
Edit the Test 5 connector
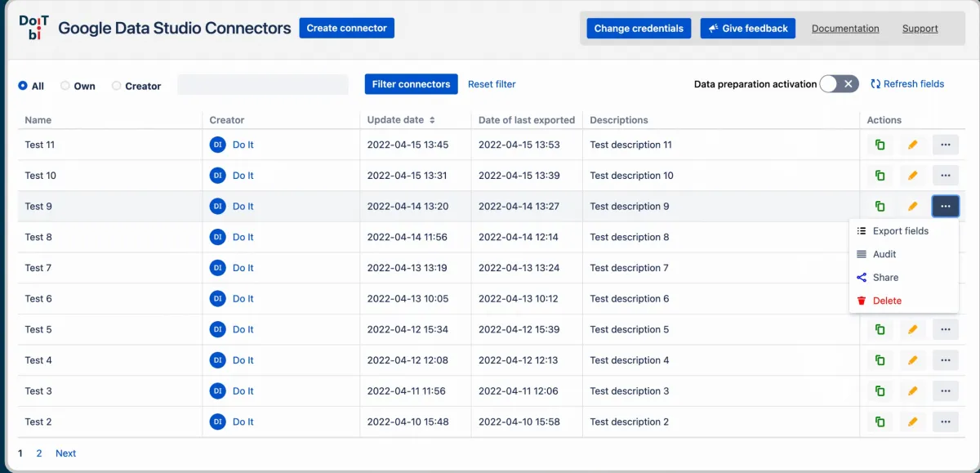[913, 329]
